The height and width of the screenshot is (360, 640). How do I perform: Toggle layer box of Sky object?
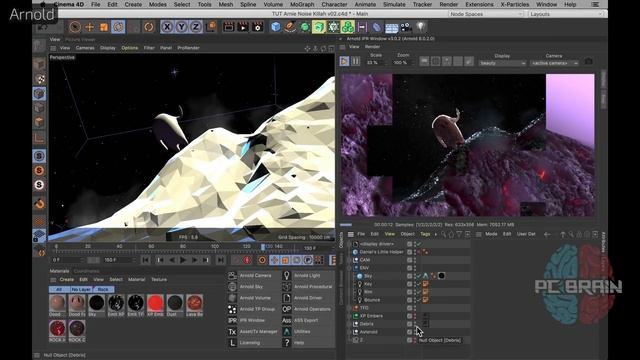[409, 276]
